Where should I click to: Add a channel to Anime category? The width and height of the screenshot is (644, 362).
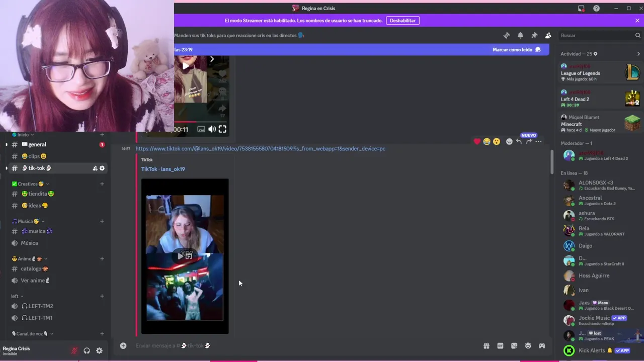coord(102,259)
